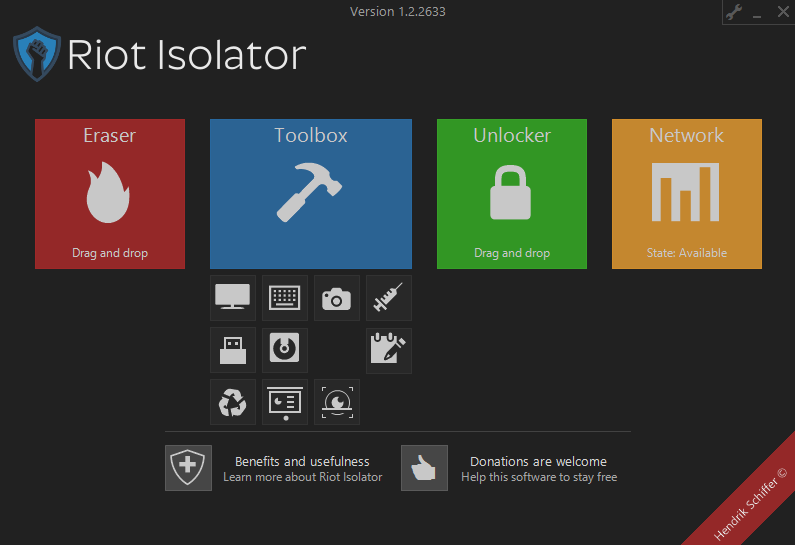The image size is (795, 545).
Task: Click the USB drive tool icon
Action: [x=233, y=350]
